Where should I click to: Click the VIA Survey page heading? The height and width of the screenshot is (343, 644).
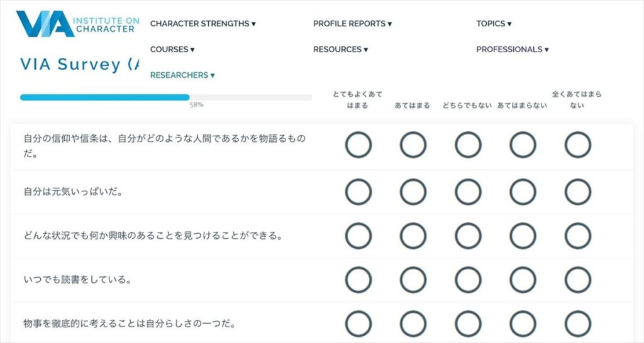point(80,65)
